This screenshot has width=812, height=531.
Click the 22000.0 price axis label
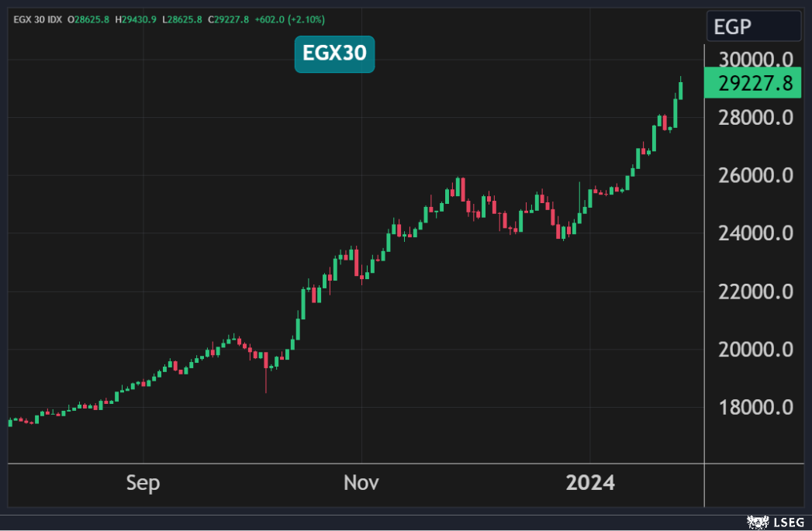click(755, 291)
